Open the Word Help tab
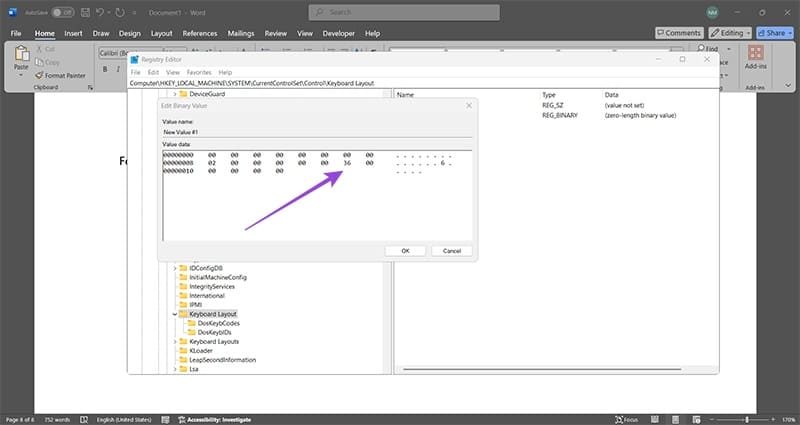 pyautogui.click(x=372, y=33)
